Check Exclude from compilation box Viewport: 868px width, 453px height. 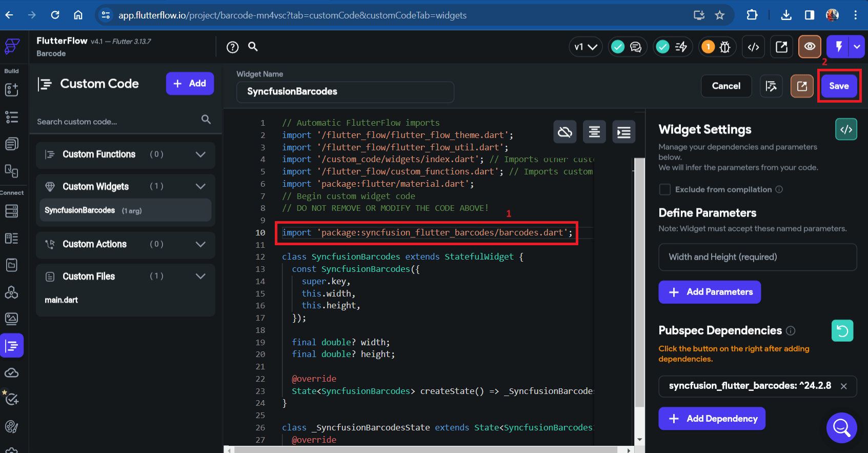(665, 189)
